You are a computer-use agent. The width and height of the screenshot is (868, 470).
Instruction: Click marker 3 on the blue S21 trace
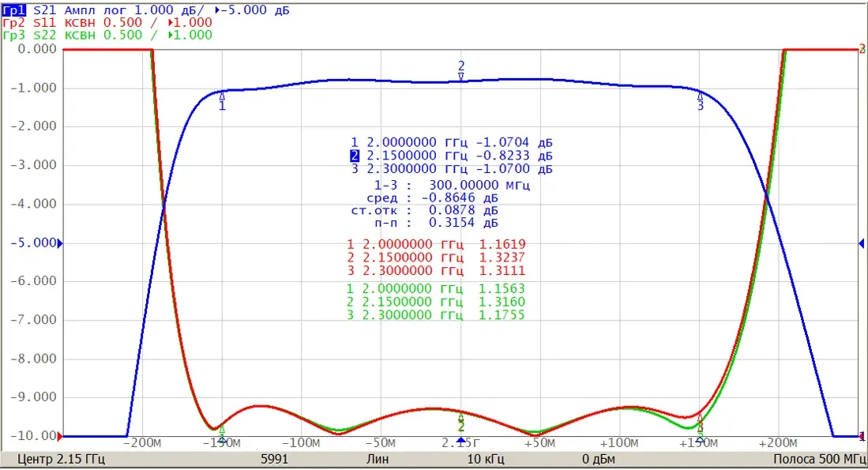click(x=701, y=101)
